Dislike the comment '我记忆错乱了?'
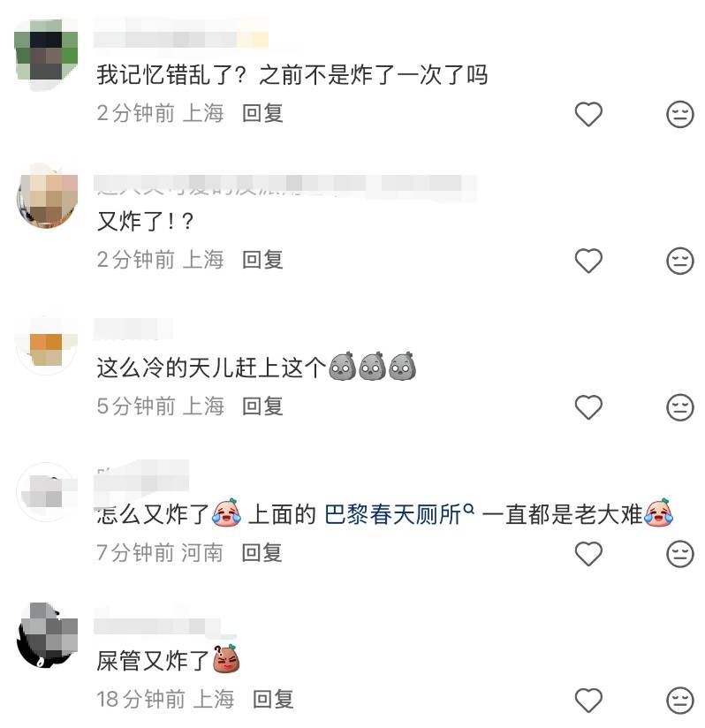Screen dimensions: 705x728 (x=680, y=114)
